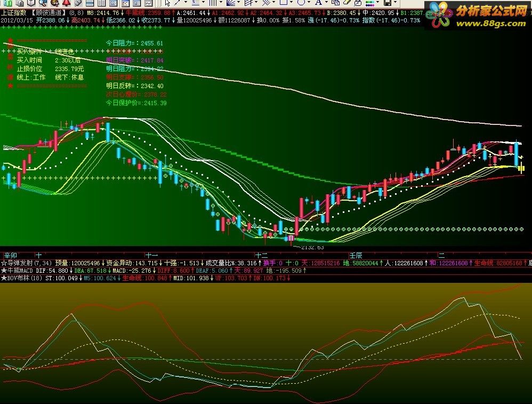Select the eraser tool
Viewport: 532px width, 404px height.
[346, 3]
